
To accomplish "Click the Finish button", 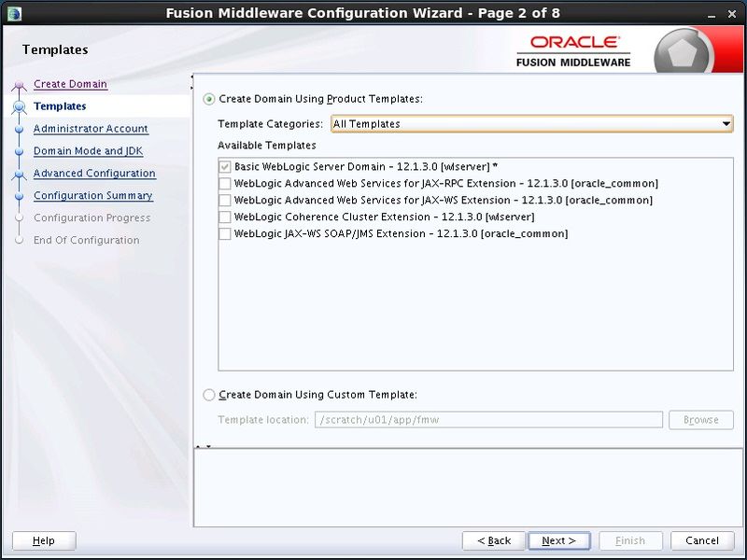I will [x=630, y=540].
